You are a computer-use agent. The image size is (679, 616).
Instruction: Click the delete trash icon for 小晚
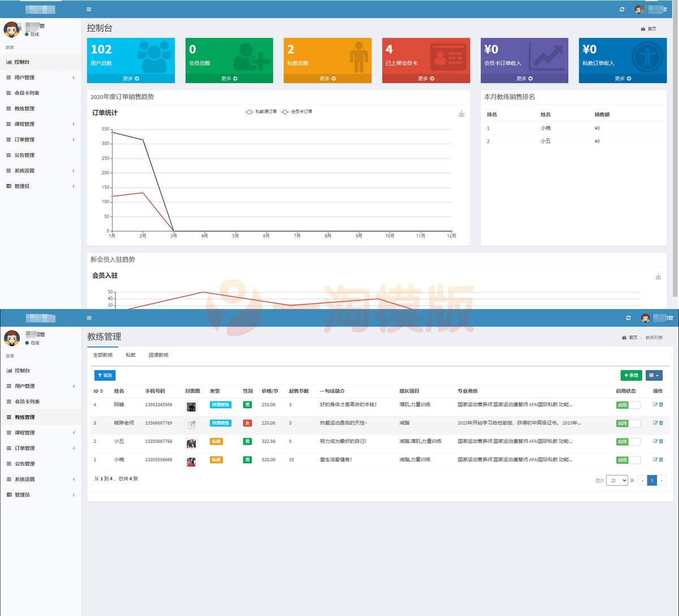click(x=661, y=459)
